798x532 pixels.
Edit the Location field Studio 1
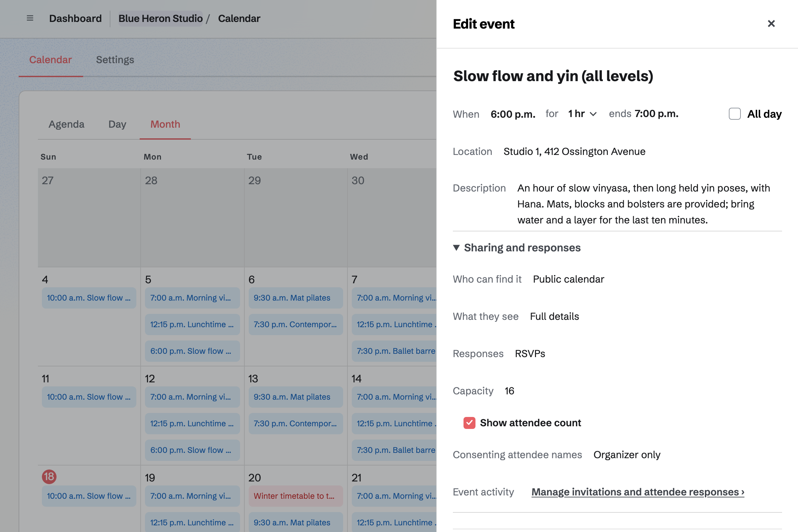coord(575,151)
